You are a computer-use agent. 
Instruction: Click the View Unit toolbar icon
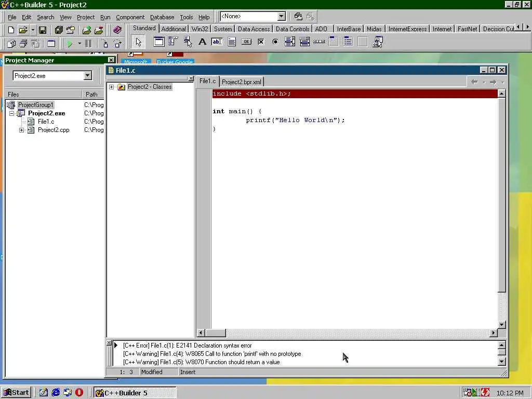coord(11,44)
